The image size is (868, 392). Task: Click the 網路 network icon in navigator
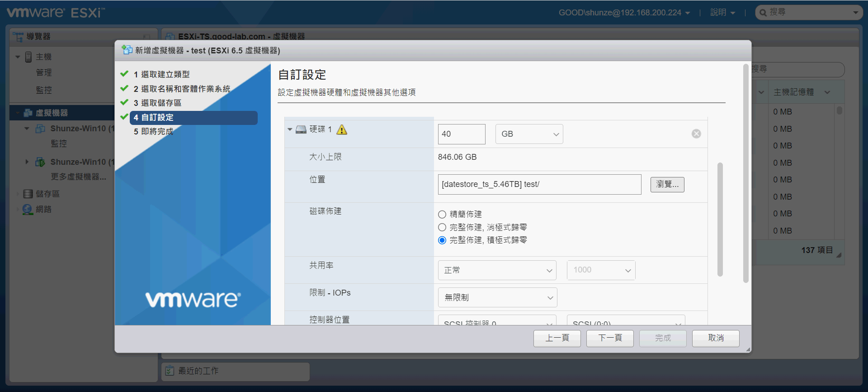point(28,209)
